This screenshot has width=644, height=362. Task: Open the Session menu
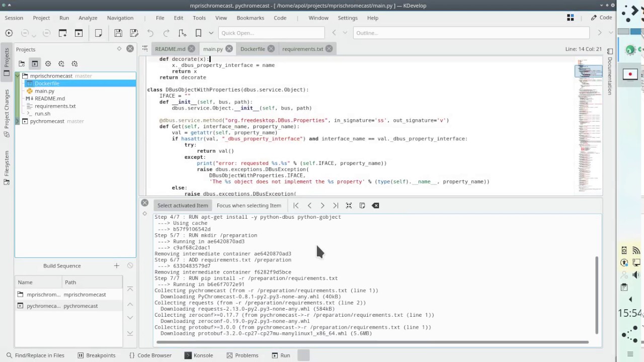tap(14, 18)
